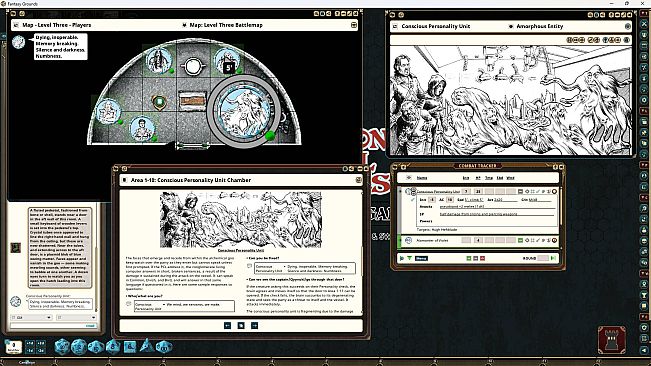
Task: Toggle friend/foe for Alamander of Violet
Action: [520, 240]
